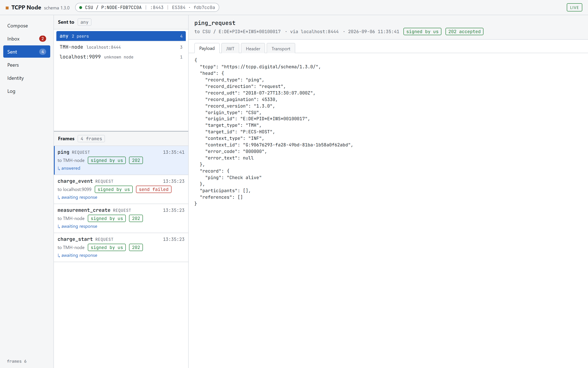
Task: Select the measurement_create REQUEST frame
Action: 121,218
